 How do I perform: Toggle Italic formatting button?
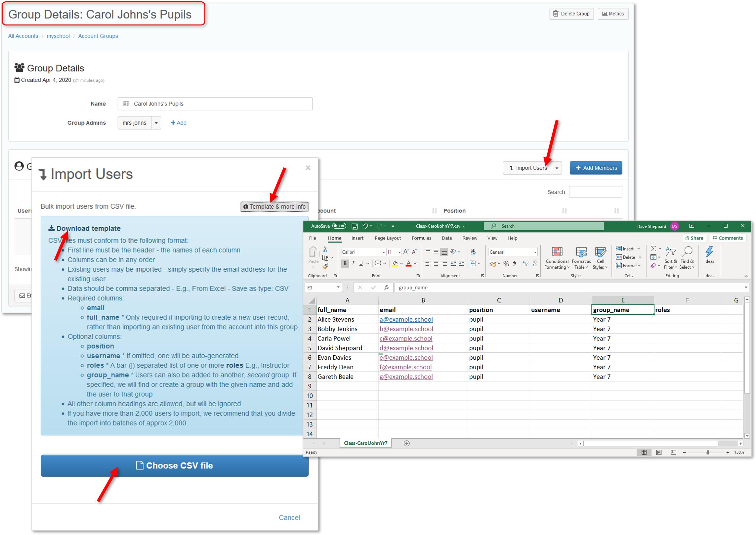(x=353, y=264)
